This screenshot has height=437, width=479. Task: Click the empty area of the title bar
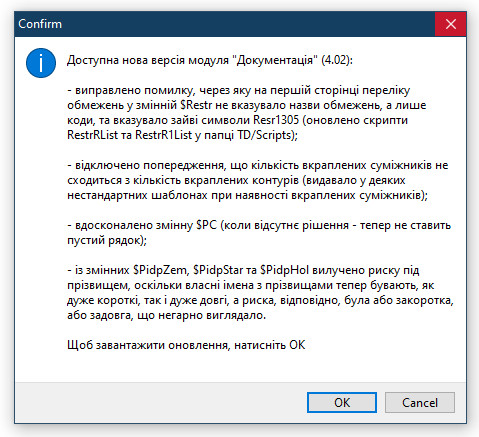tap(247, 24)
